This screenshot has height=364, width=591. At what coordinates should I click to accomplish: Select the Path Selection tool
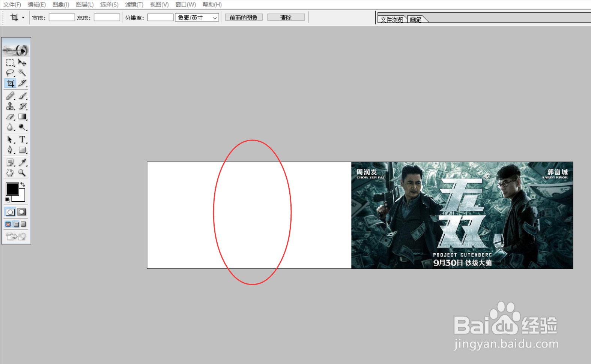click(10, 140)
